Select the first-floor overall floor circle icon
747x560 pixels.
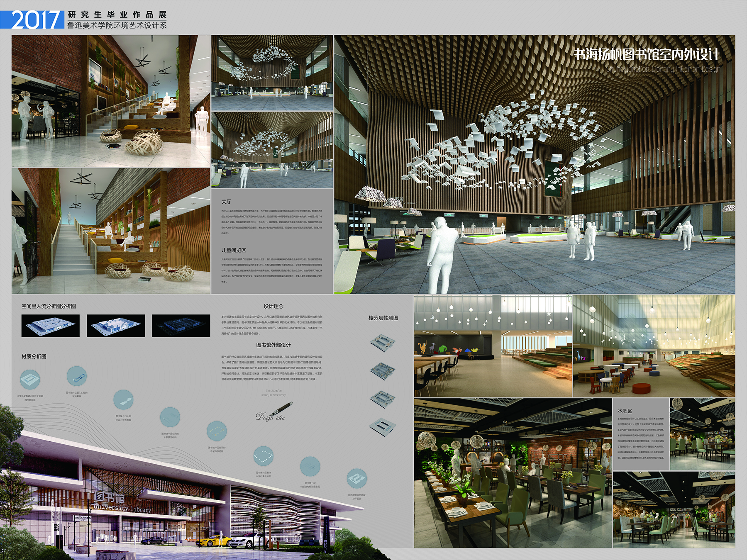pos(264,457)
